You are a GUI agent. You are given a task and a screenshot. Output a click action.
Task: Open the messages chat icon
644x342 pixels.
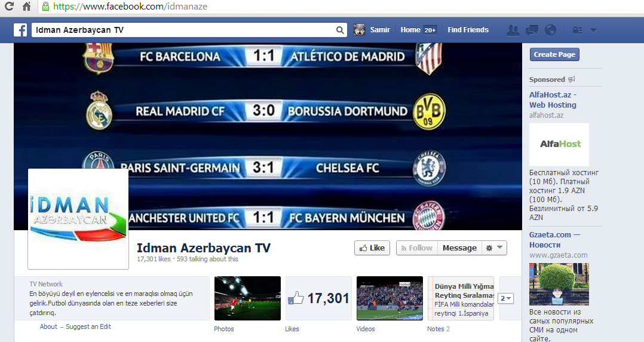532,30
